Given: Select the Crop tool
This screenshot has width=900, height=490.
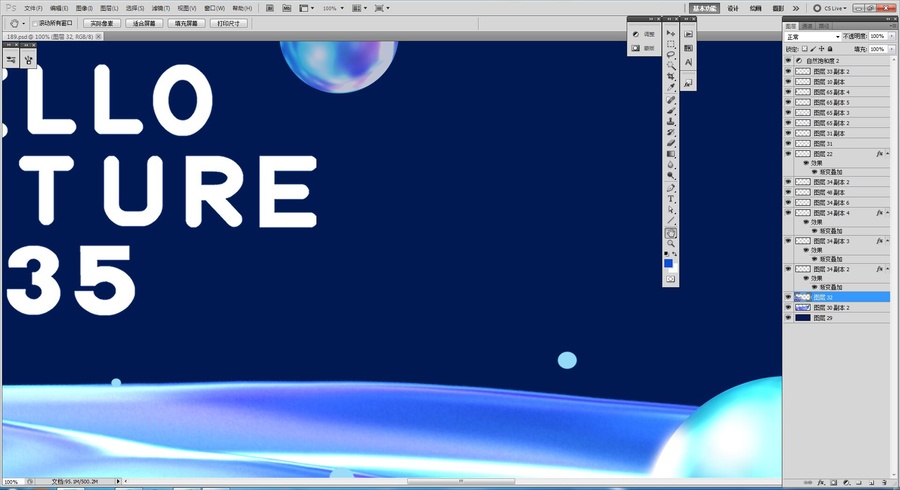Looking at the screenshot, I should pyautogui.click(x=670, y=77).
